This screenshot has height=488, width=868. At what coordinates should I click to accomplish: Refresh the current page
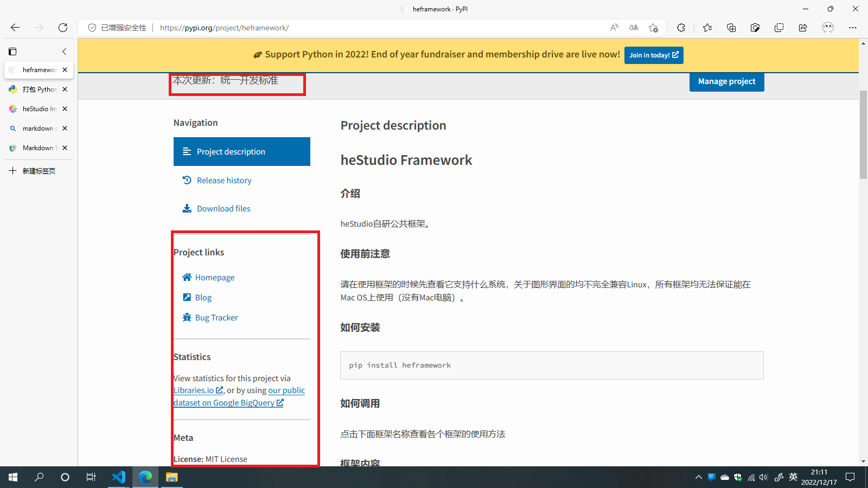pos(63,28)
